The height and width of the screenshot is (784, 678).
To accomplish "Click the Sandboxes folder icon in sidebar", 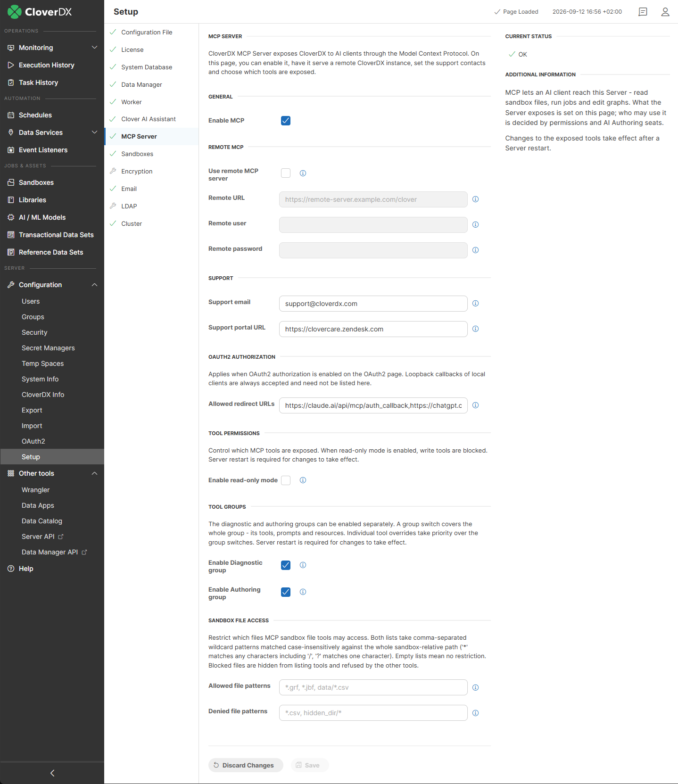I will [x=11, y=182].
